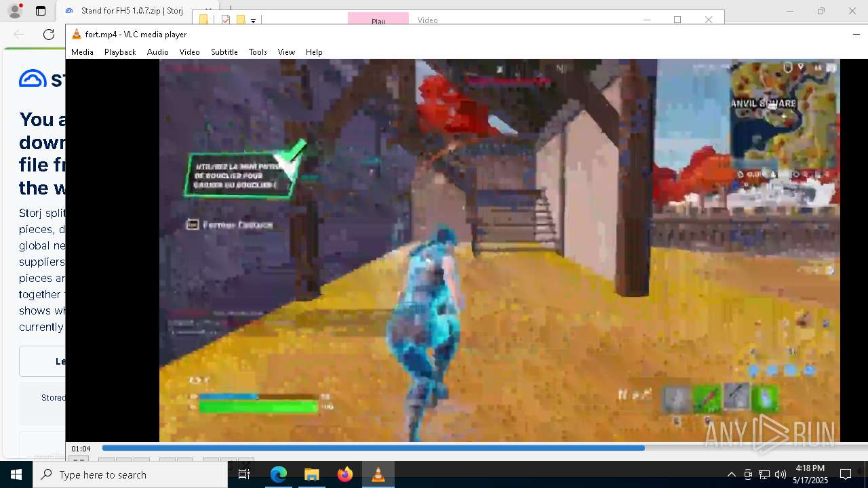Click the Storj cloud logo

coord(33,79)
